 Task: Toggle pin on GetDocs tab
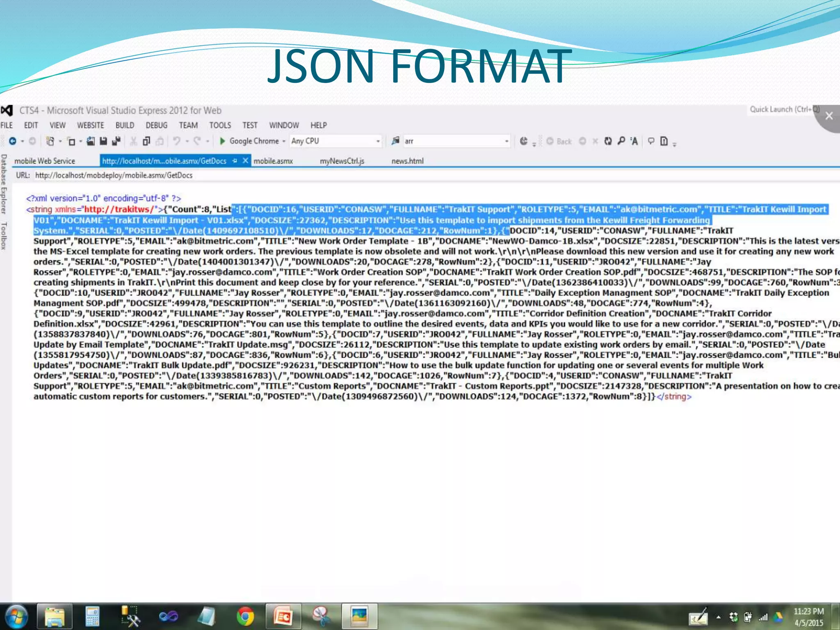(235, 161)
